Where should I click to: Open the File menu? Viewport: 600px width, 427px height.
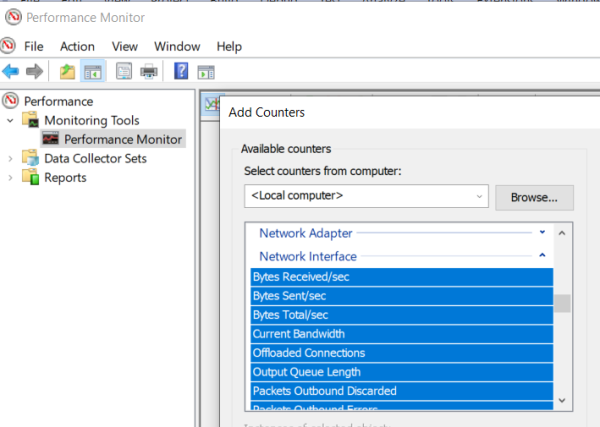point(34,46)
